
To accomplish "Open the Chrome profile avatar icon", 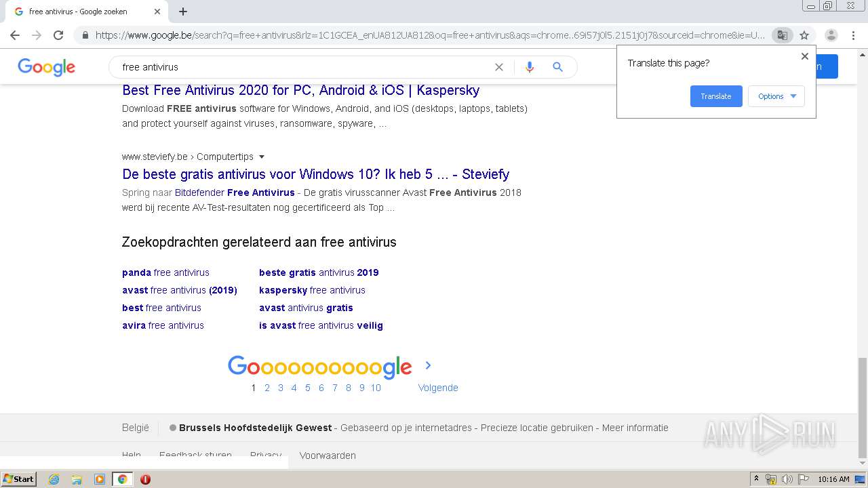I will pos(831,35).
